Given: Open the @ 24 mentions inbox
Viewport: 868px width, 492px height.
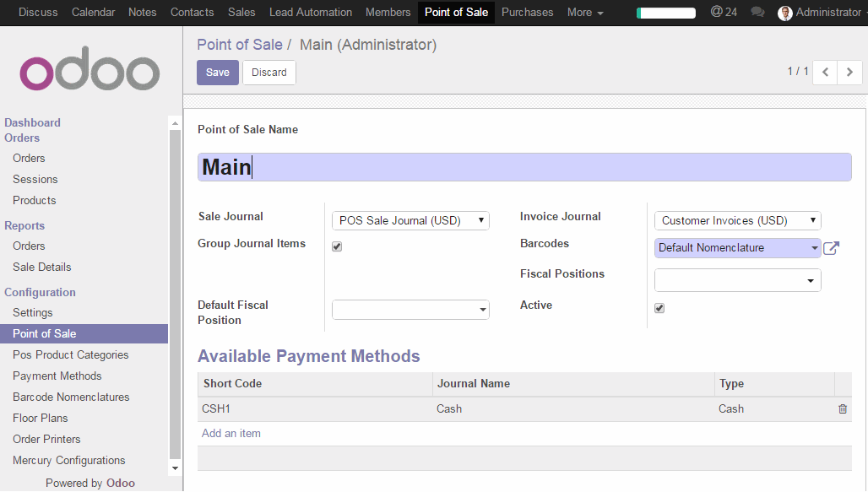Looking at the screenshot, I should point(723,13).
